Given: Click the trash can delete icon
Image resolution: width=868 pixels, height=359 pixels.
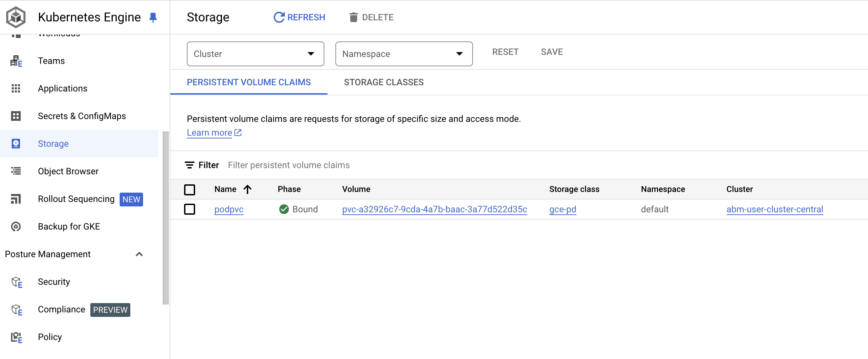Looking at the screenshot, I should click(x=353, y=17).
